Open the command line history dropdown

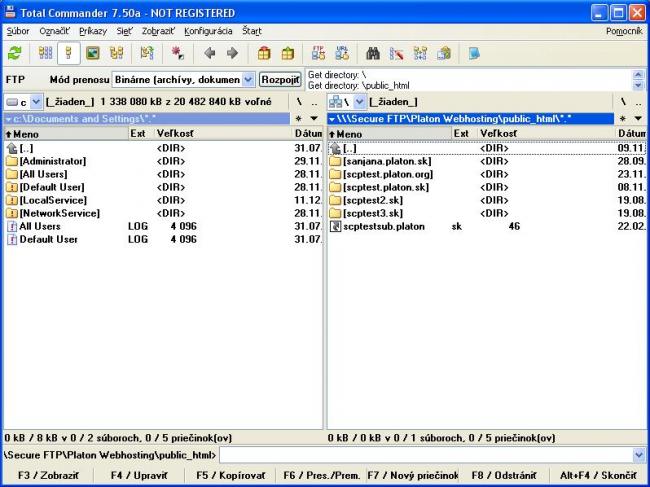click(x=639, y=456)
